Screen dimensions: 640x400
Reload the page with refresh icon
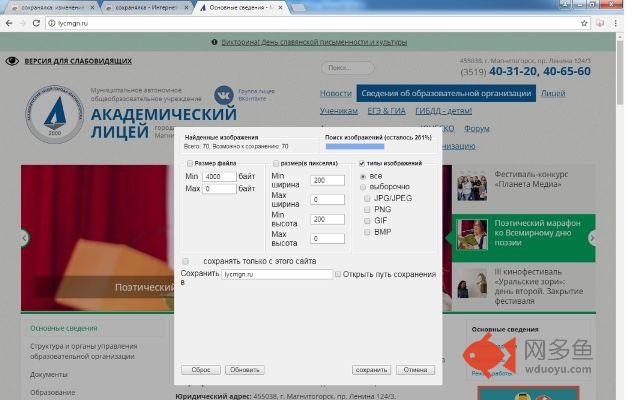point(36,23)
